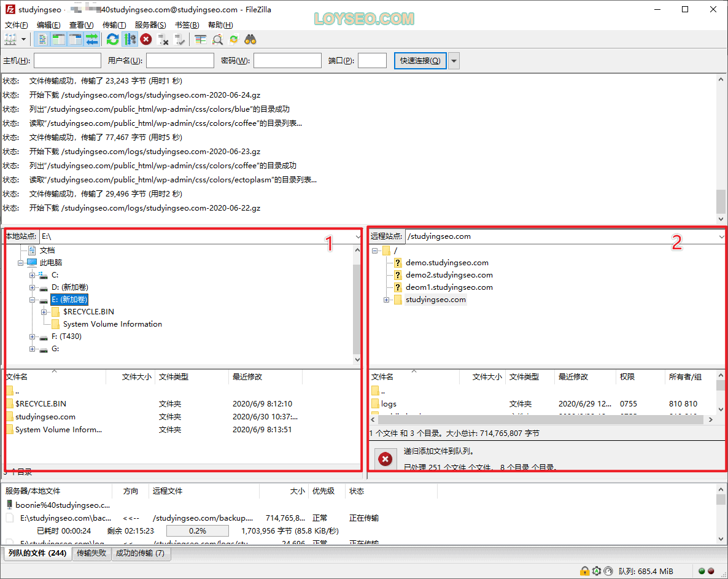Open the 本地站点 path dropdown
Screen dimensions: 728x579
coord(357,237)
